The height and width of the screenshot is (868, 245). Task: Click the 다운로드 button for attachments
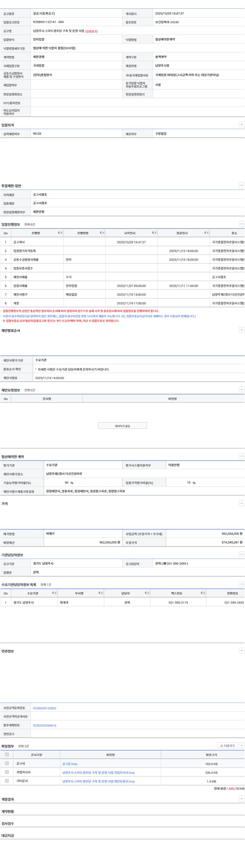(228, 746)
